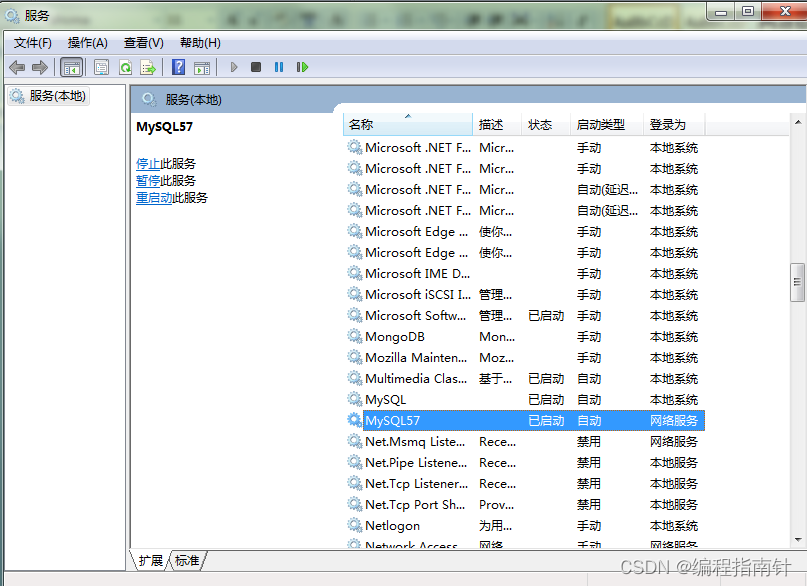Click the gear icon of Netlogon row
807x586 pixels.
[354, 525]
